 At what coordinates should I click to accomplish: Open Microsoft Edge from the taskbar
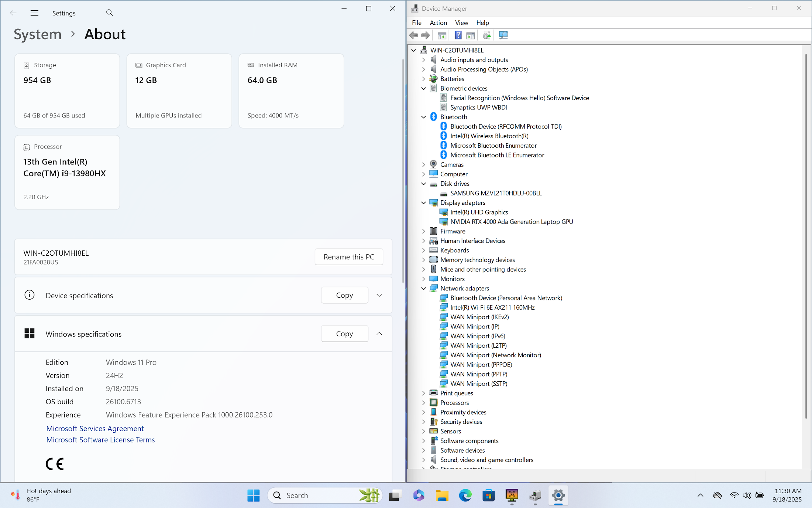pos(465,495)
